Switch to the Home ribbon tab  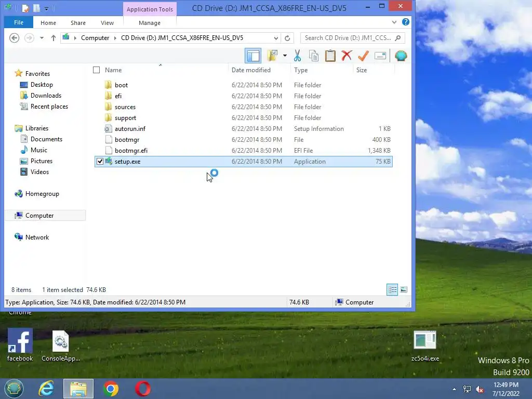[x=48, y=23]
